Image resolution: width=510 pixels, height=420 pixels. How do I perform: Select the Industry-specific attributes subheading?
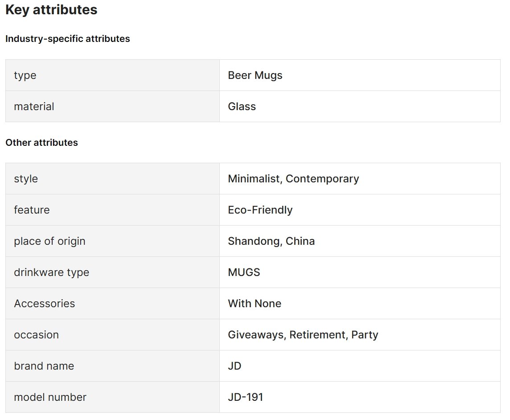[68, 39]
